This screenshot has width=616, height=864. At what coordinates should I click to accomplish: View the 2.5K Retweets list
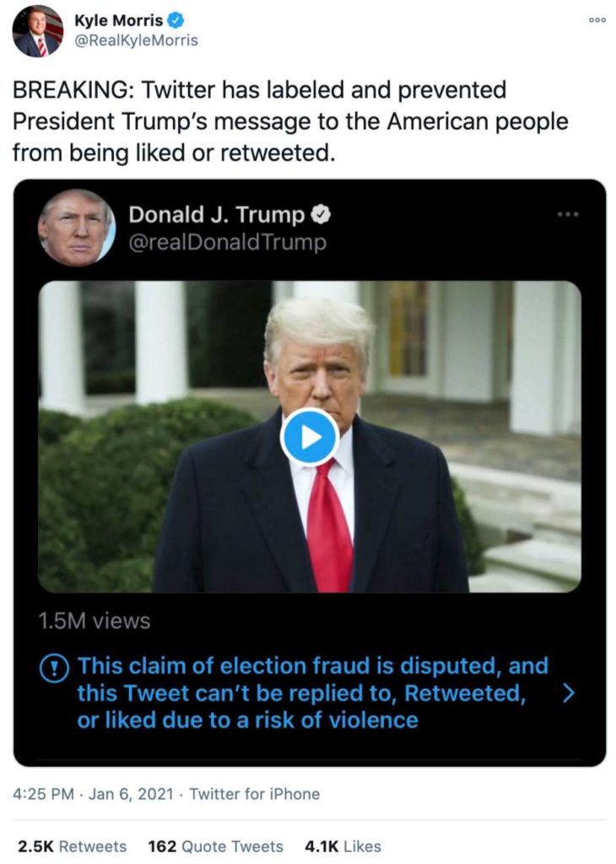pos(73,846)
